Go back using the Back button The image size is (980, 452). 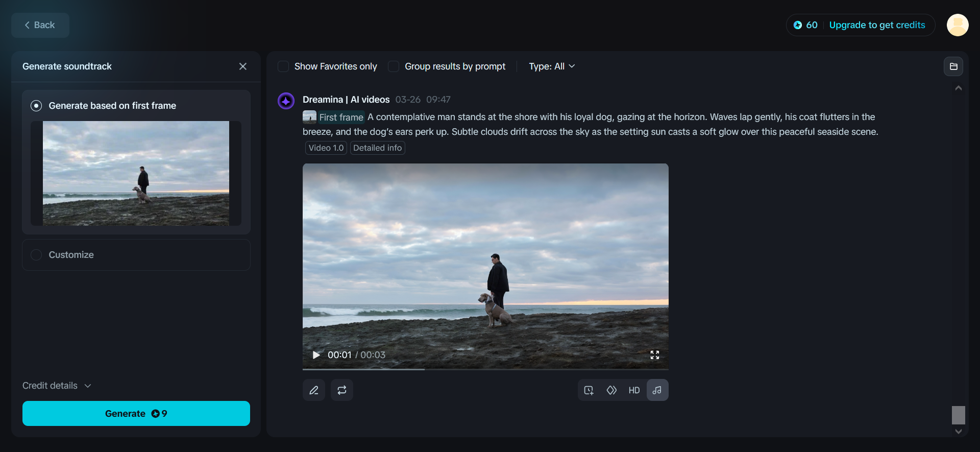click(40, 25)
